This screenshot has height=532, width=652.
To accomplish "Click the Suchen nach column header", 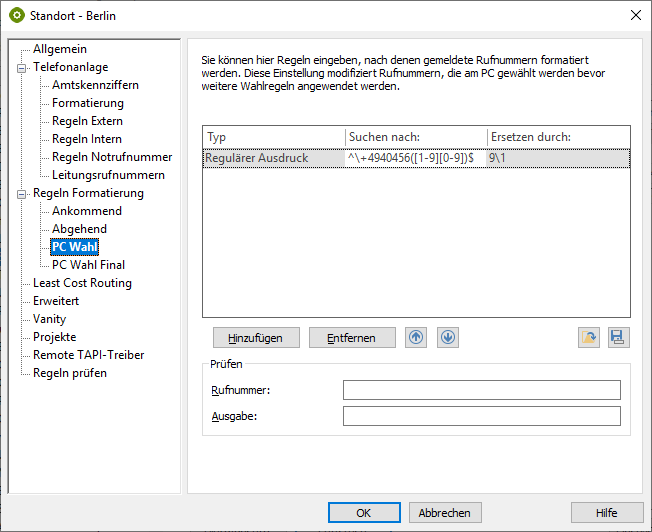I will coord(415,137).
